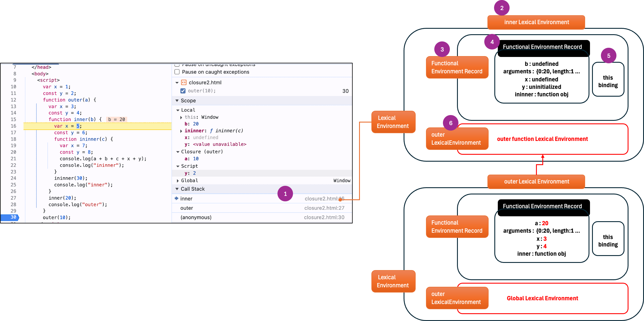Click the purple number 5 circle

click(608, 56)
